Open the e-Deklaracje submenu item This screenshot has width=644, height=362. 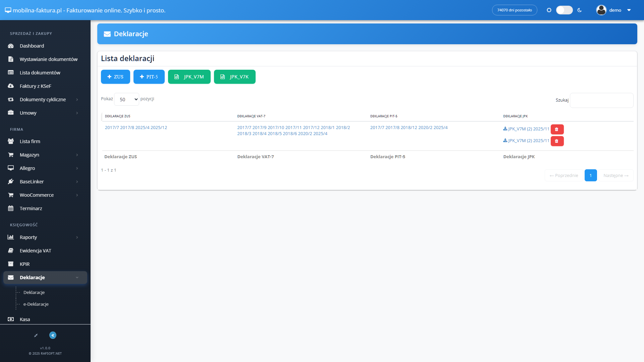[36, 304]
